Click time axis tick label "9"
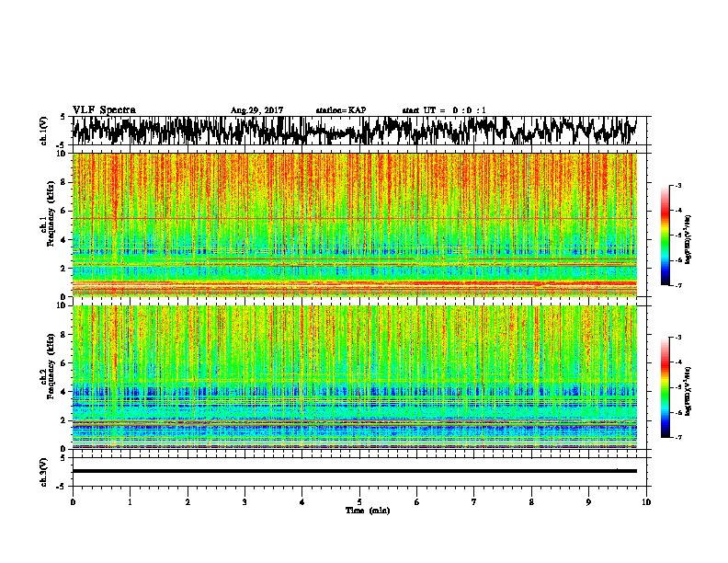The width and height of the screenshot is (728, 563). [588, 502]
